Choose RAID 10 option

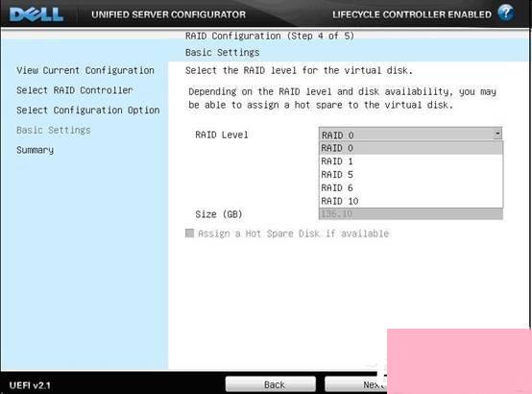point(411,201)
